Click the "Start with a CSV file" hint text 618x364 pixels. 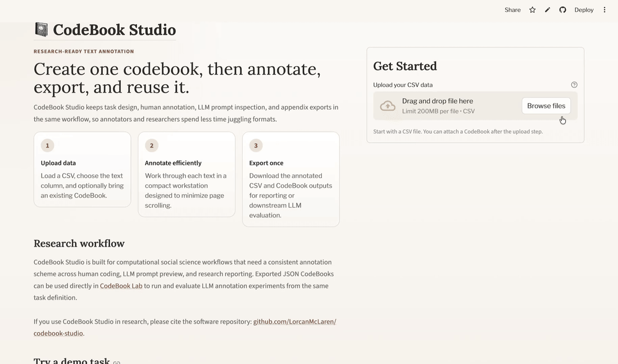(458, 131)
